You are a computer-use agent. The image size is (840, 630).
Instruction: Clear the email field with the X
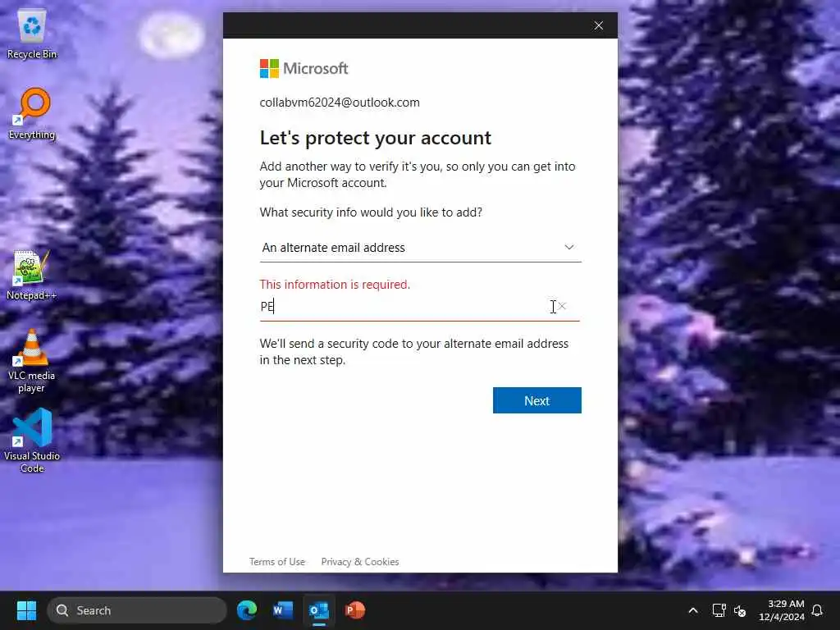coord(562,306)
